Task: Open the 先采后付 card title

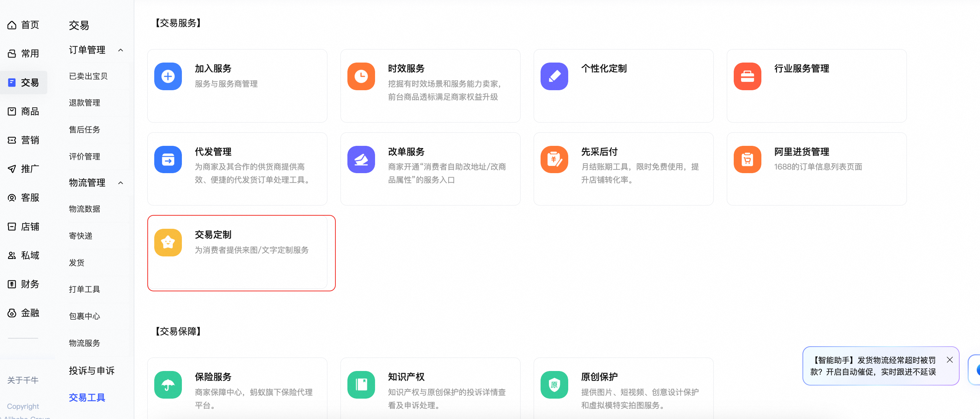Action: 599,152
